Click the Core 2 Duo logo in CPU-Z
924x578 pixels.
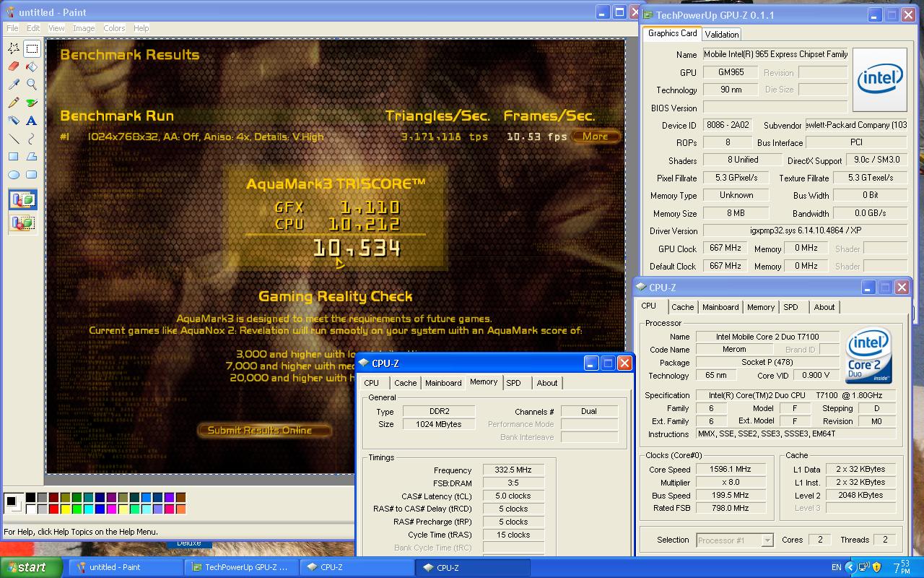coord(869,355)
